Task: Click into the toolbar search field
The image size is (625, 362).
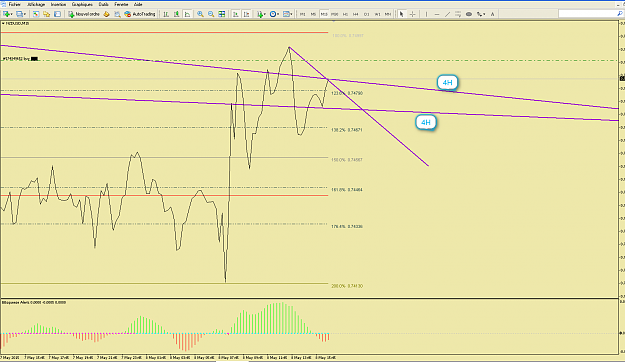Action: point(587,14)
